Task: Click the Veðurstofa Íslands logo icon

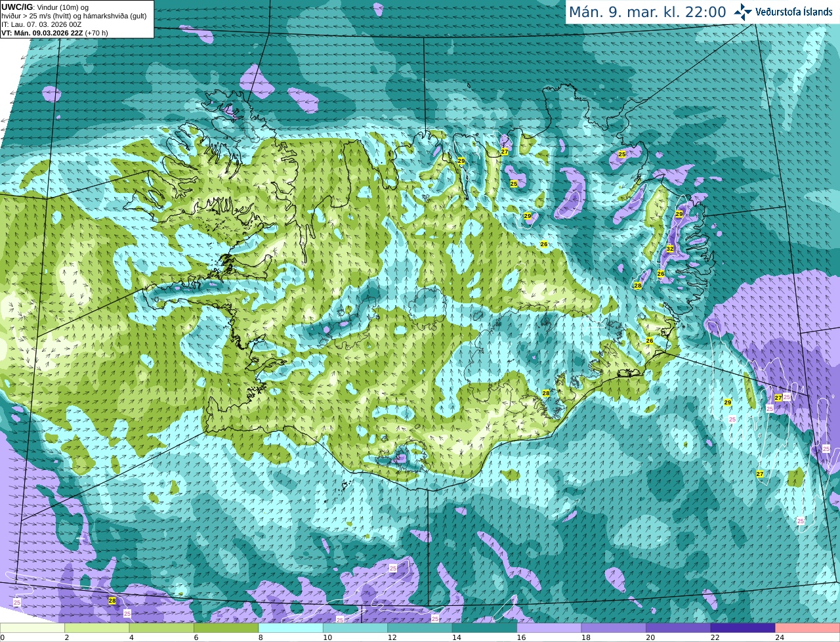Action: [743, 12]
